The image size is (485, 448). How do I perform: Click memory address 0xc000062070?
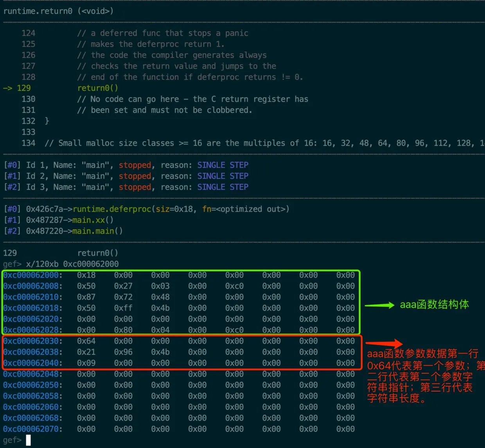coord(31,429)
